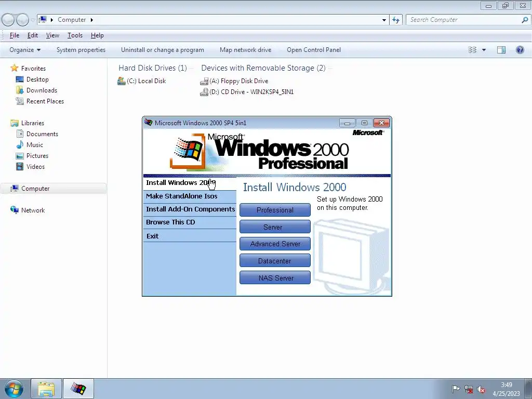Click the Search Computer field

click(x=463, y=20)
